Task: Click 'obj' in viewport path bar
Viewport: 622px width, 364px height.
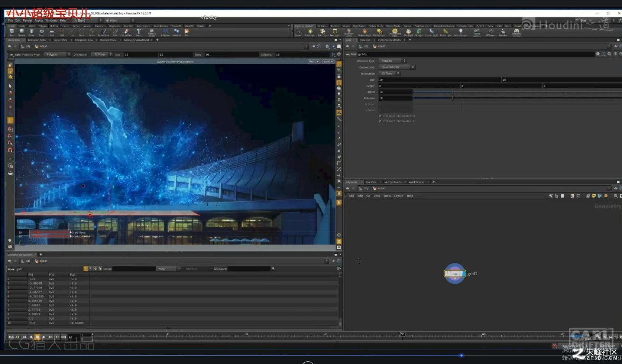Action: point(28,46)
